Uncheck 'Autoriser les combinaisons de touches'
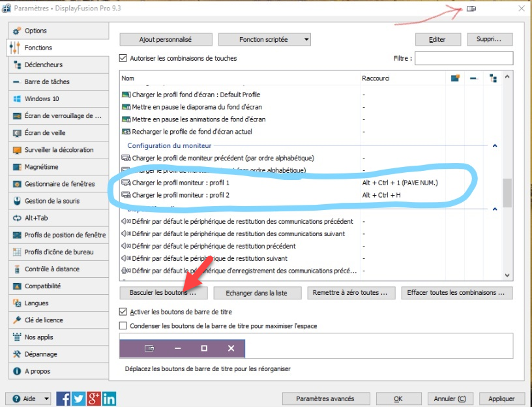 pos(123,58)
